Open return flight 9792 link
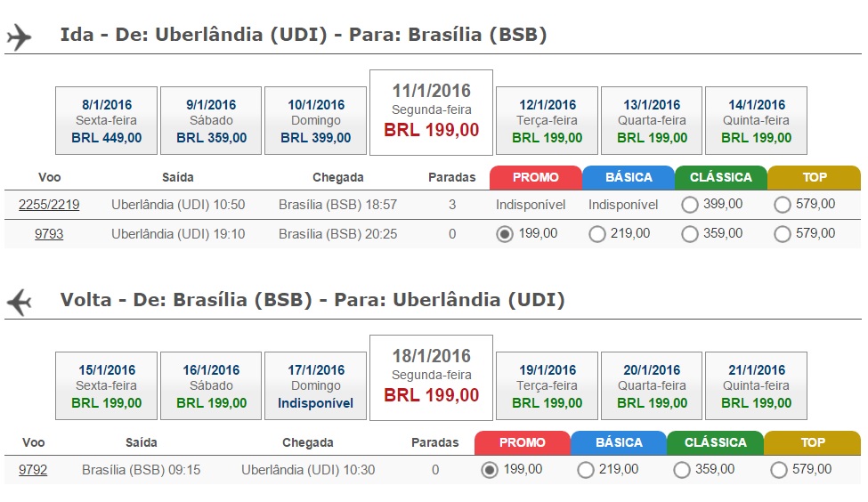The image size is (868, 502). [33, 470]
